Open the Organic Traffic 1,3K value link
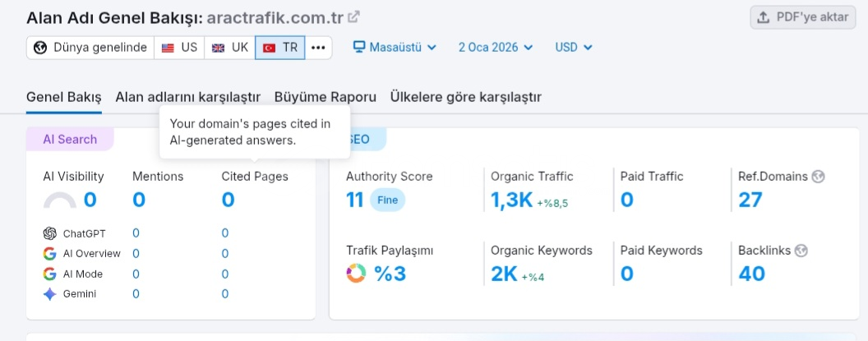Image resolution: width=868 pixels, height=341 pixels. (511, 200)
